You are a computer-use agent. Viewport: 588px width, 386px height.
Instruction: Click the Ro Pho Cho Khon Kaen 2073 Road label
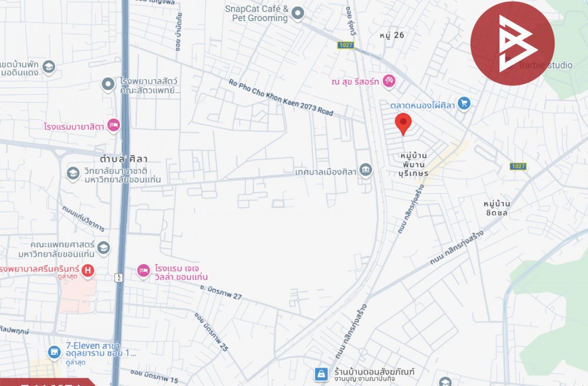pos(281,98)
